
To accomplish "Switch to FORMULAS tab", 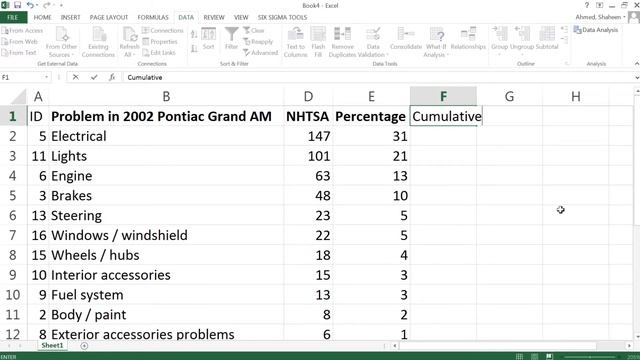I will coord(153,18).
